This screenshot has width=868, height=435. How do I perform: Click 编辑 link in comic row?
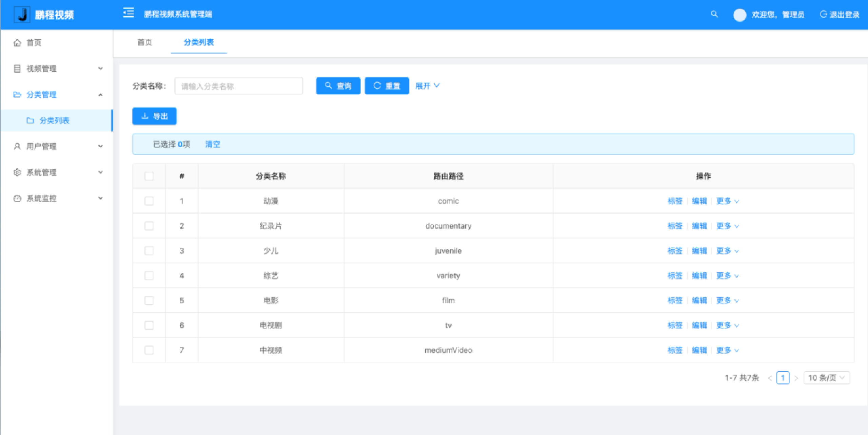click(x=699, y=201)
